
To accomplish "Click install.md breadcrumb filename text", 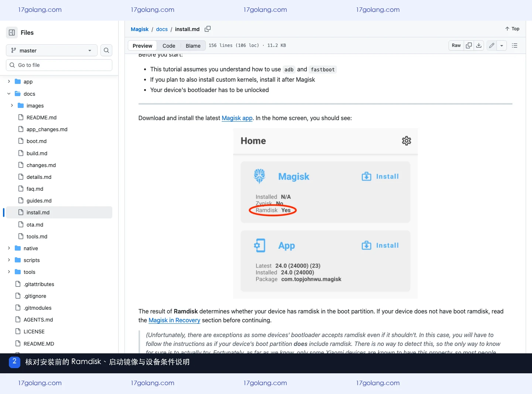I will (187, 29).
